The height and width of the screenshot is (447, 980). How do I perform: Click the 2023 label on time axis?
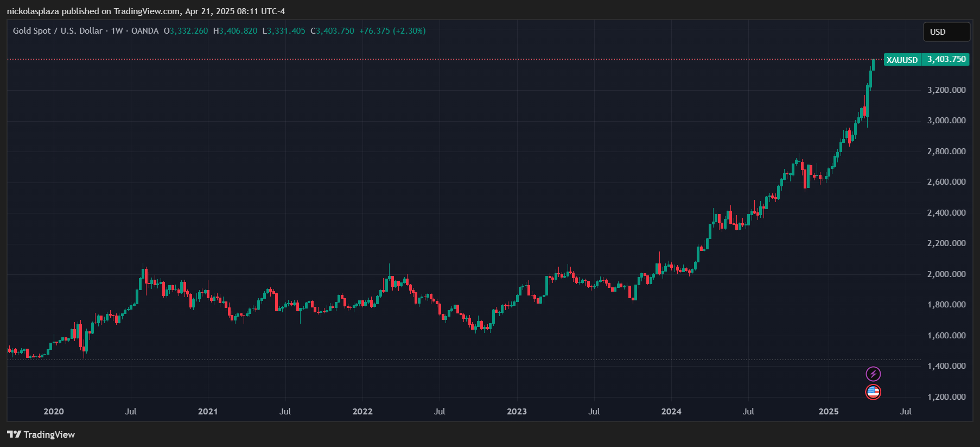tap(517, 411)
